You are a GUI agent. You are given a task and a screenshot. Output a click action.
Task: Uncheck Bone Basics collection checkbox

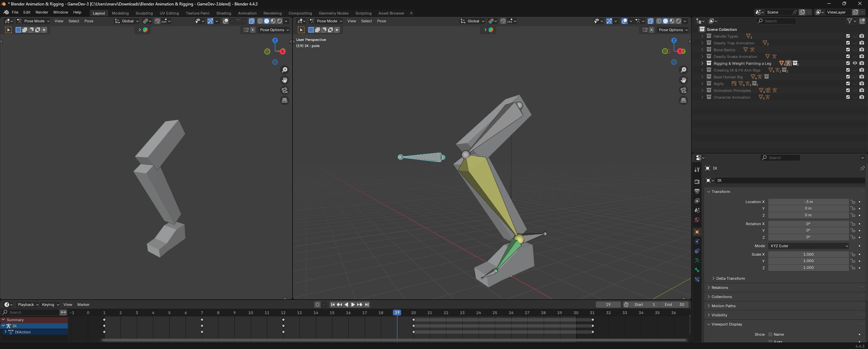(848, 50)
